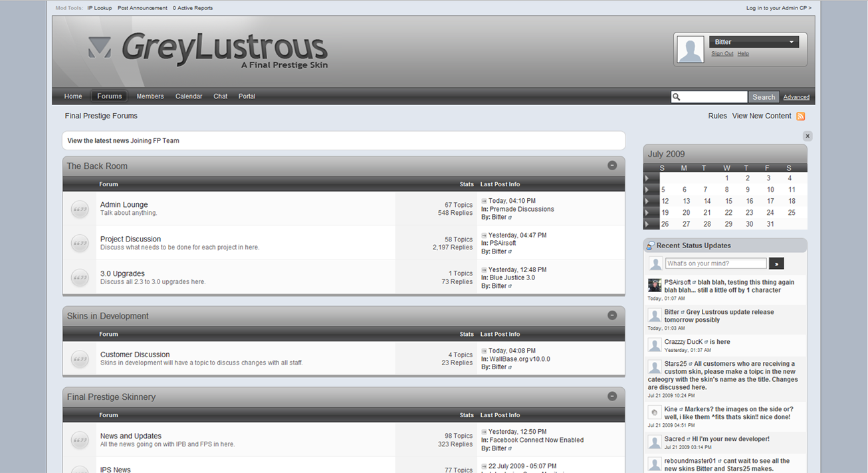Select the Forums tab

110,96
